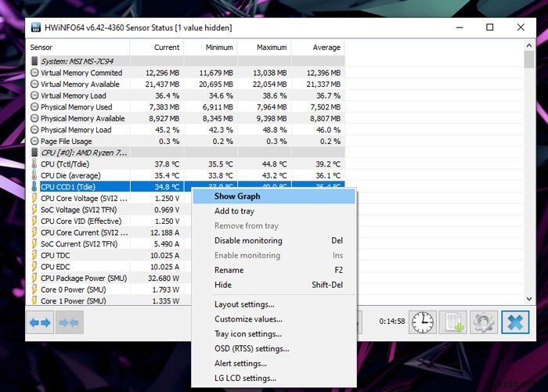The image size is (548, 392).
Task: Click lightning icon beside CPU TDC
Action: point(34,255)
